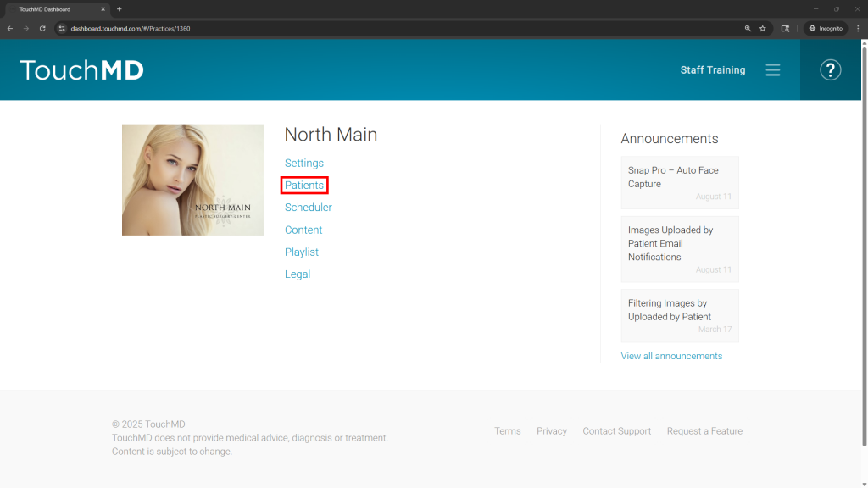Bookmark this page with the star icon
The image size is (868, 488).
pyautogui.click(x=762, y=28)
